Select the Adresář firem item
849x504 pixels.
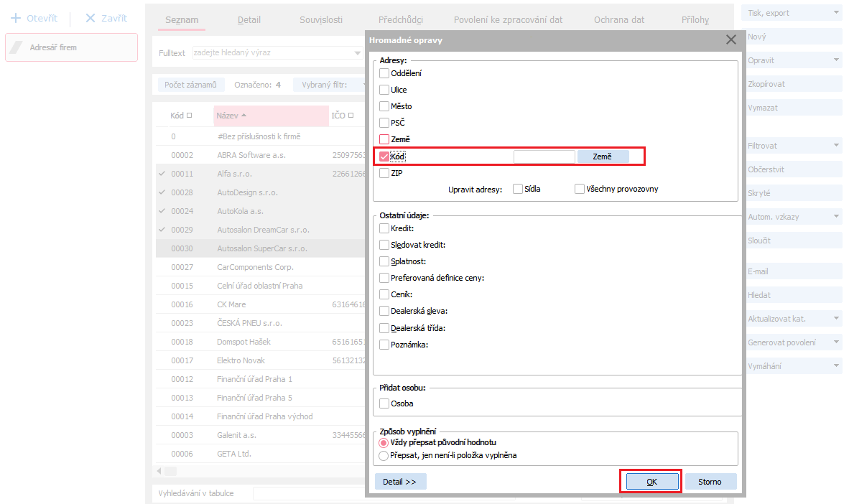coord(72,47)
